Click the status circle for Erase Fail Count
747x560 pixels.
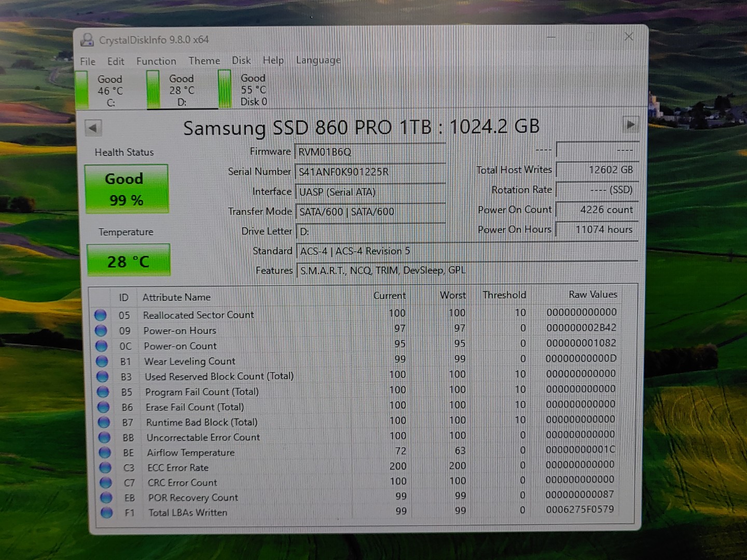point(104,407)
